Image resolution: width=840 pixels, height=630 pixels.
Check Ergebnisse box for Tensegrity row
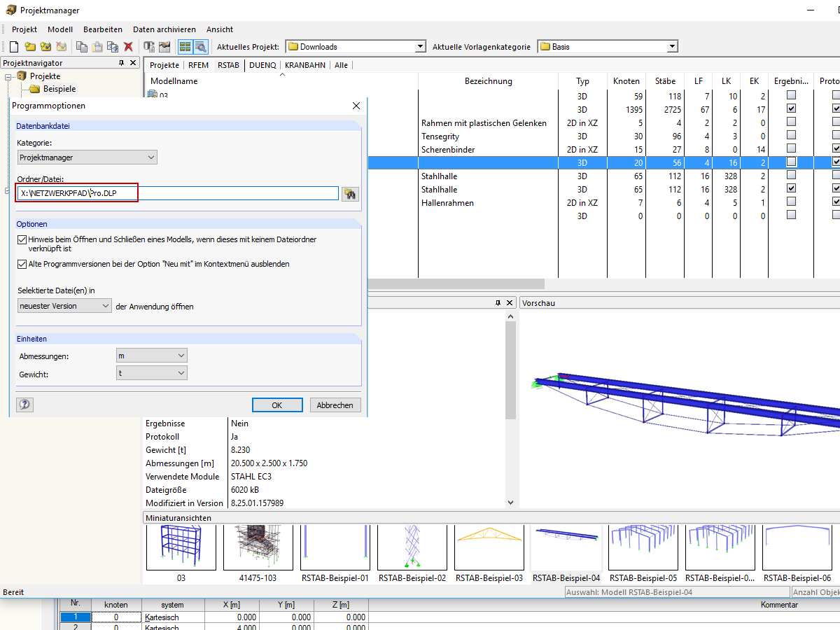(x=791, y=135)
